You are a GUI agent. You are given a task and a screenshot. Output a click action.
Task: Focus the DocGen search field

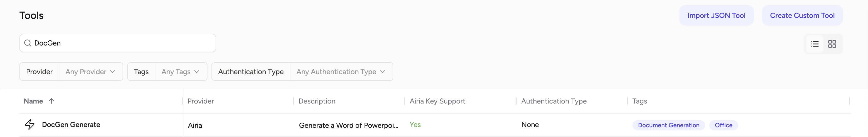pyautogui.click(x=118, y=43)
